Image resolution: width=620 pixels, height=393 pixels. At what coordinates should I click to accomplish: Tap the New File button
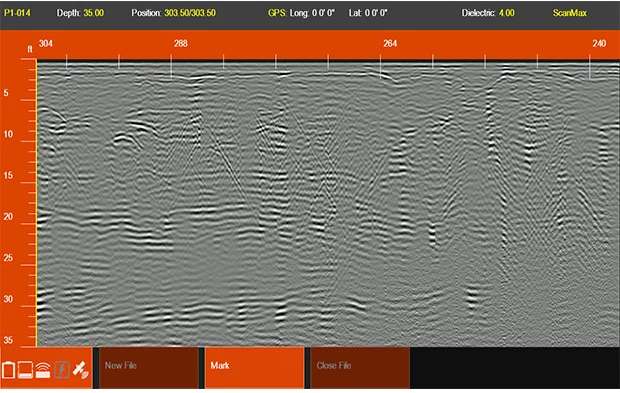click(149, 367)
